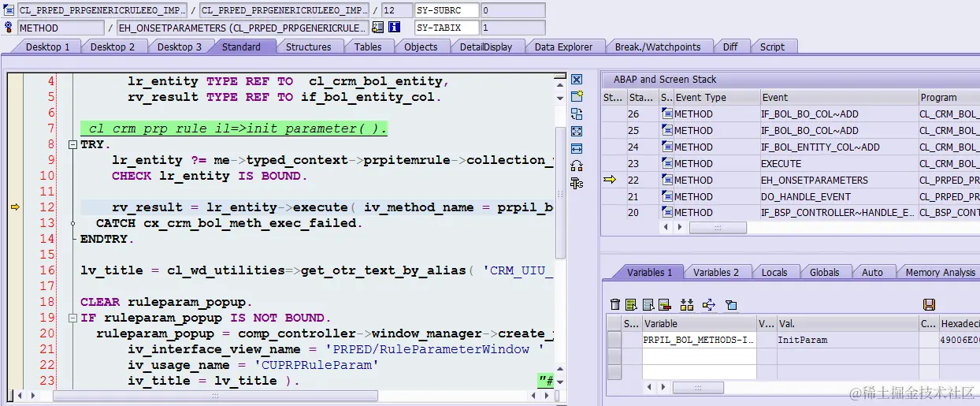Screen dimensions: 980x406
Task: Click the blue filter icon in the Variables toolbar
Action: click(730, 304)
